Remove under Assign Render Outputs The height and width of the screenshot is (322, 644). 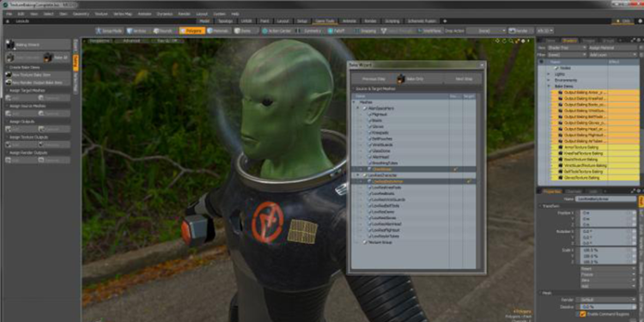click(x=54, y=161)
